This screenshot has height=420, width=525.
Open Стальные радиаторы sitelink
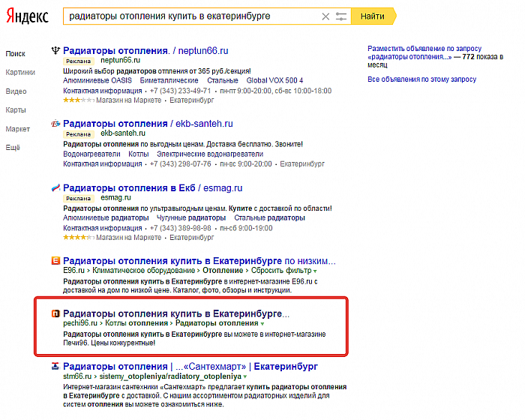(269, 217)
